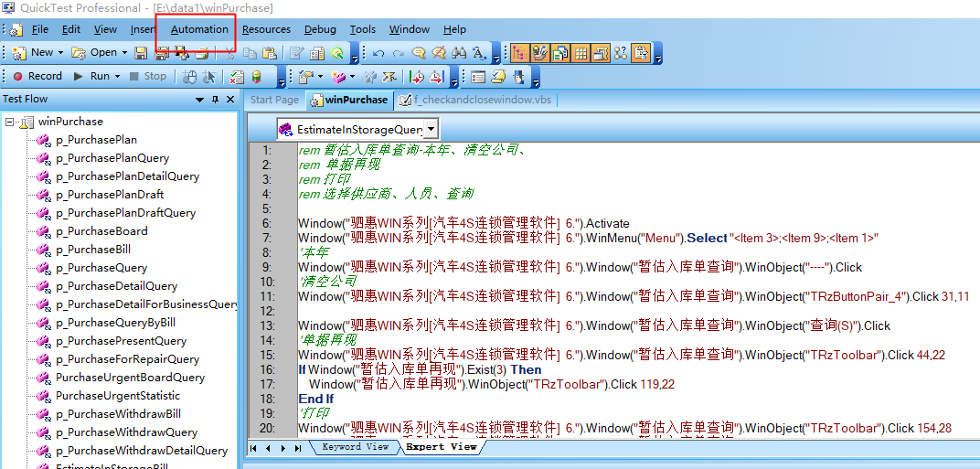Open the Resources menu
980x469 pixels.
tap(266, 29)
